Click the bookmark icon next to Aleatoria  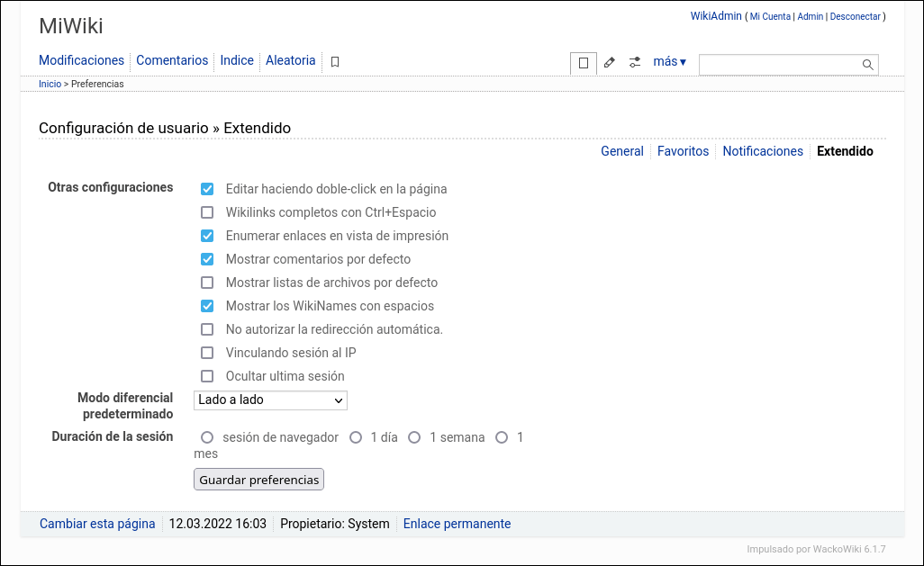335,62
